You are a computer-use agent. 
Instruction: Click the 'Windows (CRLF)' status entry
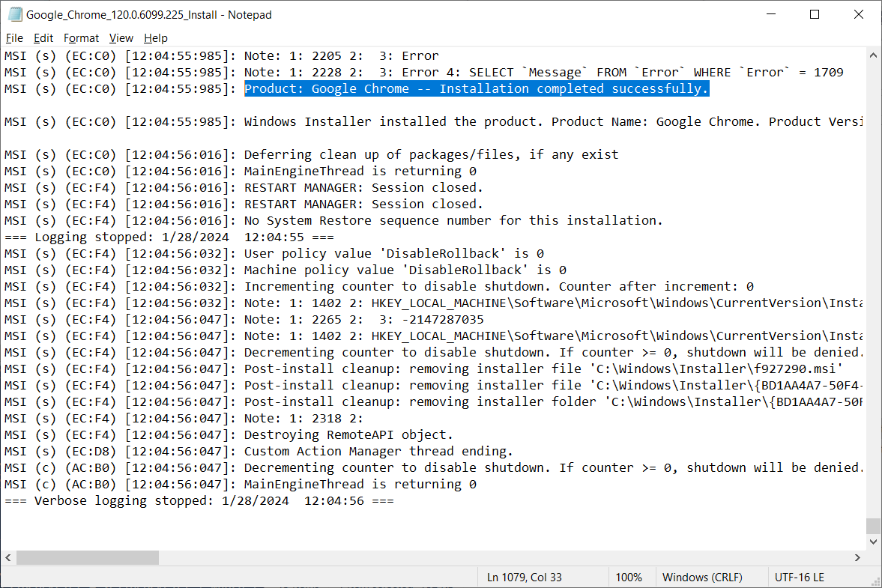tap(702, 578)
